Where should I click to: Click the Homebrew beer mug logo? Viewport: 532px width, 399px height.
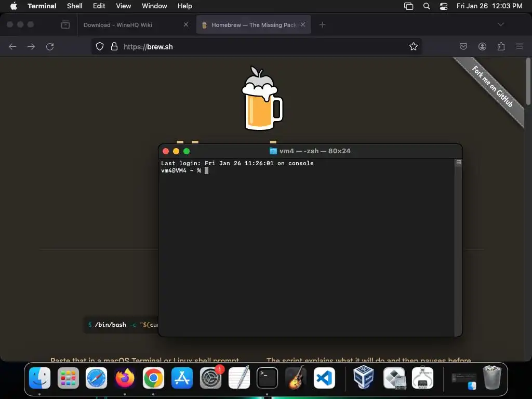coord(262,98)
